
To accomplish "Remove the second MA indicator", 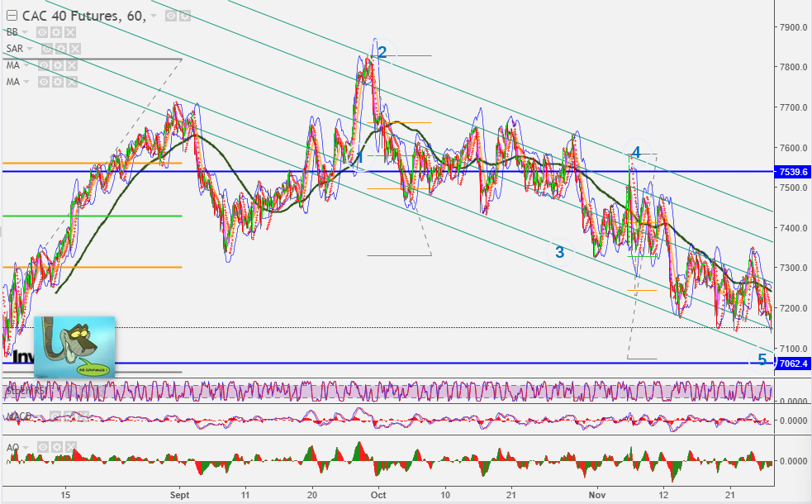I will pyautogui.click(x=72, y=82).
